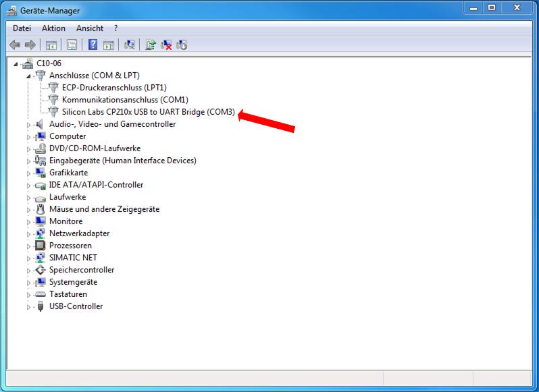
Task: Collapse the Anschlüsse (COM & LPT) node
Action: pos(28,76)
